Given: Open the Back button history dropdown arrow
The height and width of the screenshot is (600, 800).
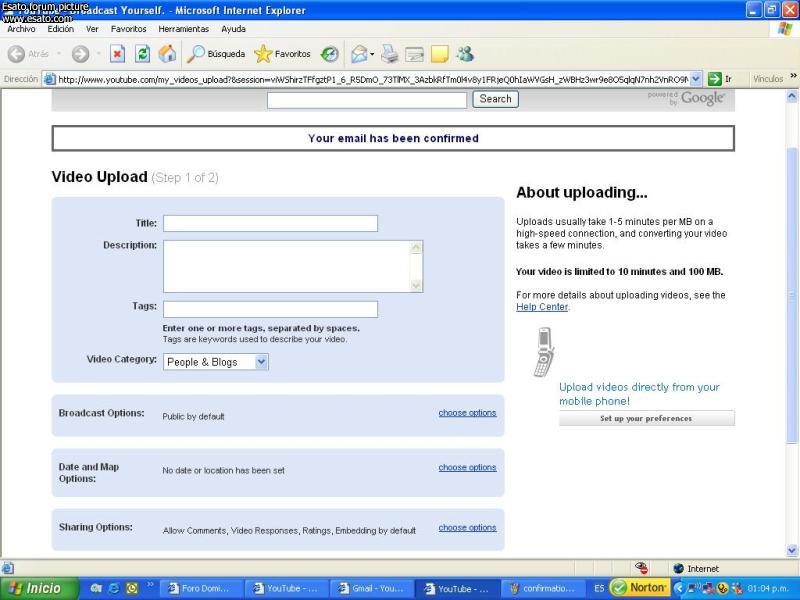Looking at the screenshot, I should point(59,54).
